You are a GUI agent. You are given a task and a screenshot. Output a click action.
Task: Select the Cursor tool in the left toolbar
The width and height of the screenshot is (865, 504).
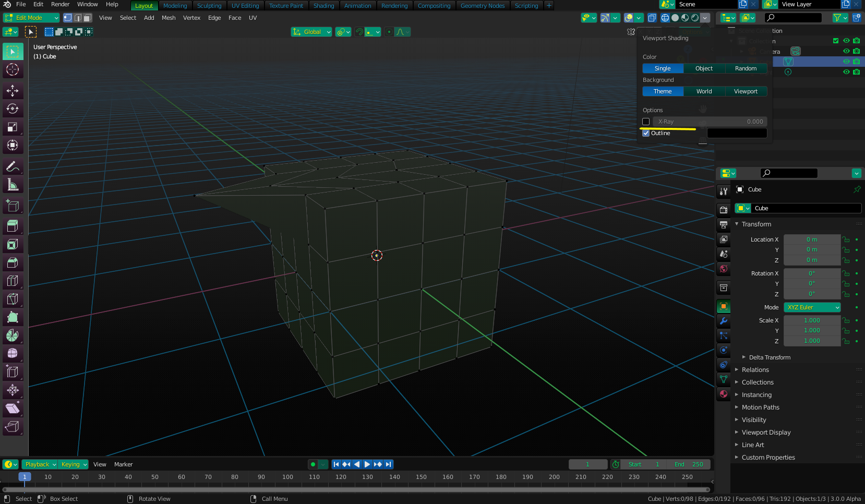13,69
